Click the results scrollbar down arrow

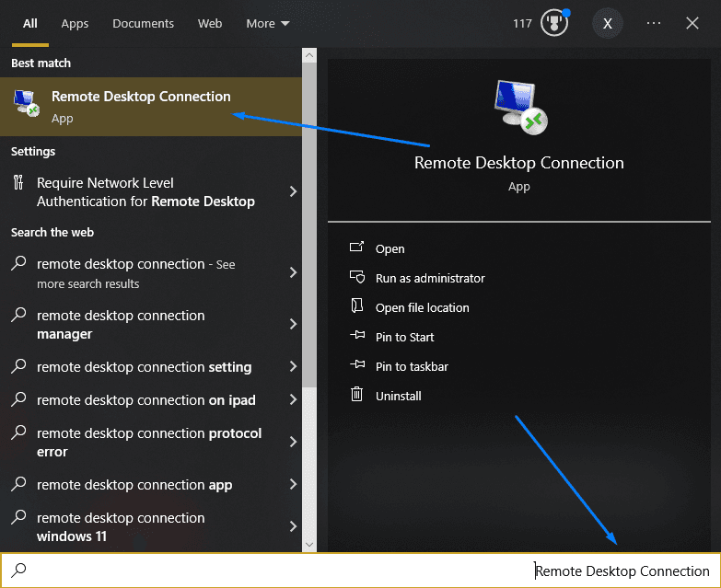[x=309, y=545]
